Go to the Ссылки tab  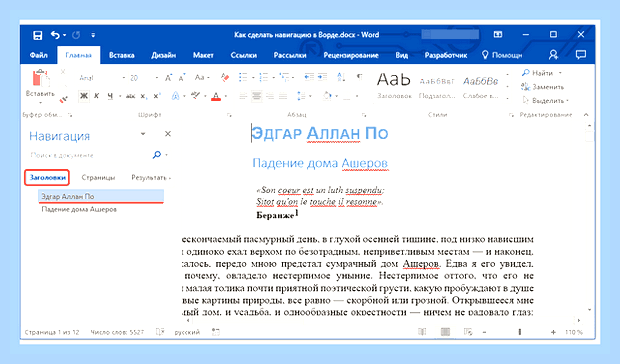[x=244, y=55]
